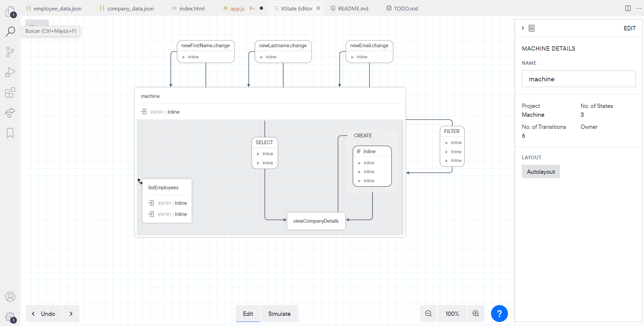The height and width of the screenshot is (326, 644).
Task: Switch to employee_data.json tab
Action: tap(54, 8)
